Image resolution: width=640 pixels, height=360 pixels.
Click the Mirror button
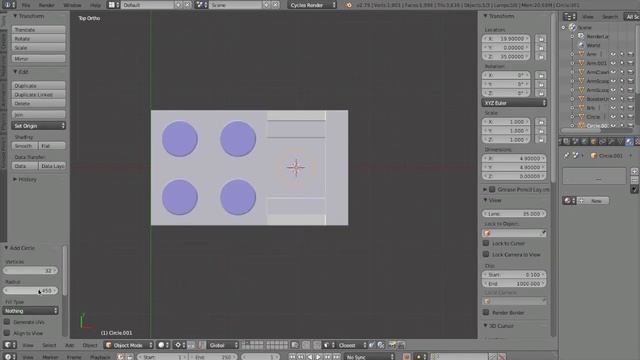tap(39, 59)
